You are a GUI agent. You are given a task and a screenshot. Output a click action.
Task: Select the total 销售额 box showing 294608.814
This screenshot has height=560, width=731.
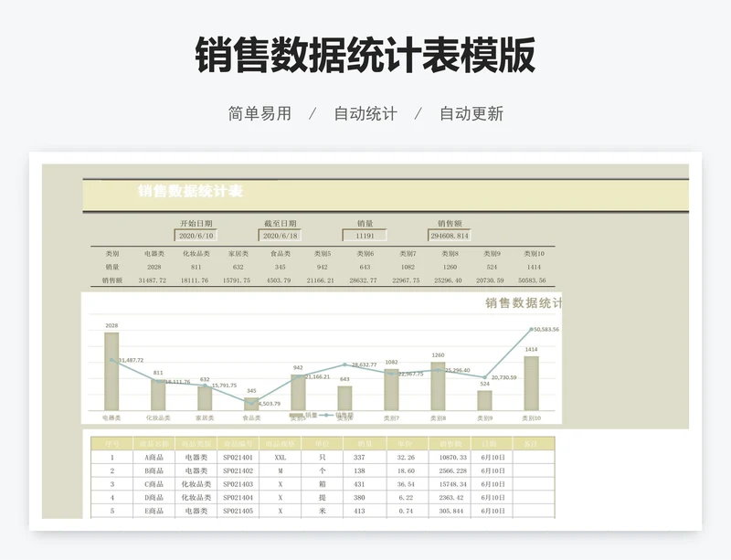click(x=450, y=236)
